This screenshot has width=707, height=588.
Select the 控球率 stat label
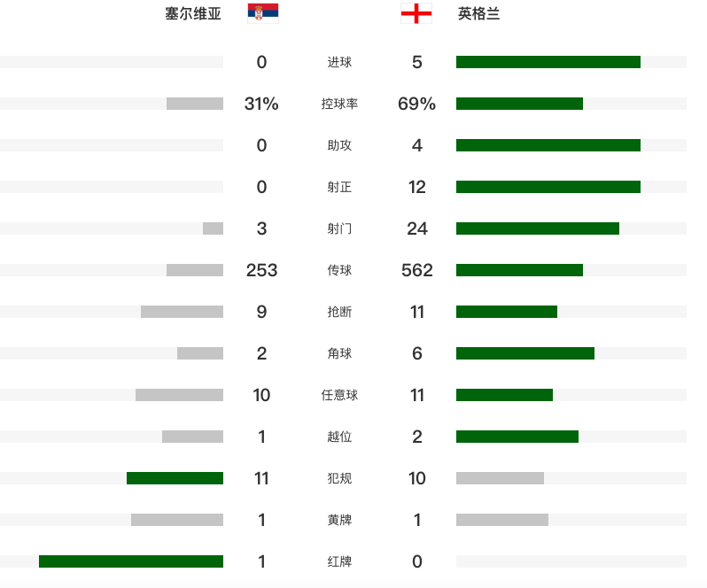[339, 104]
